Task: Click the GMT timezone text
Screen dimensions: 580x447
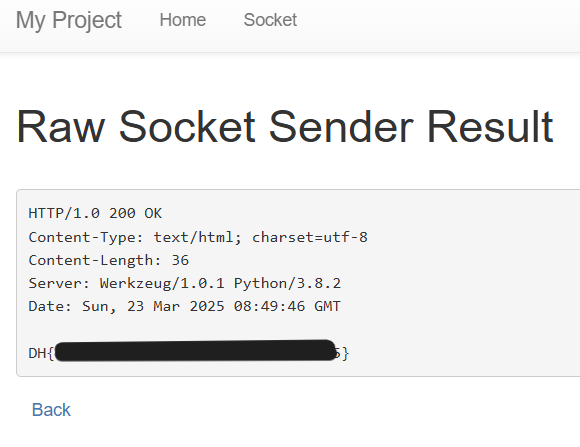Action: [327, 306]
